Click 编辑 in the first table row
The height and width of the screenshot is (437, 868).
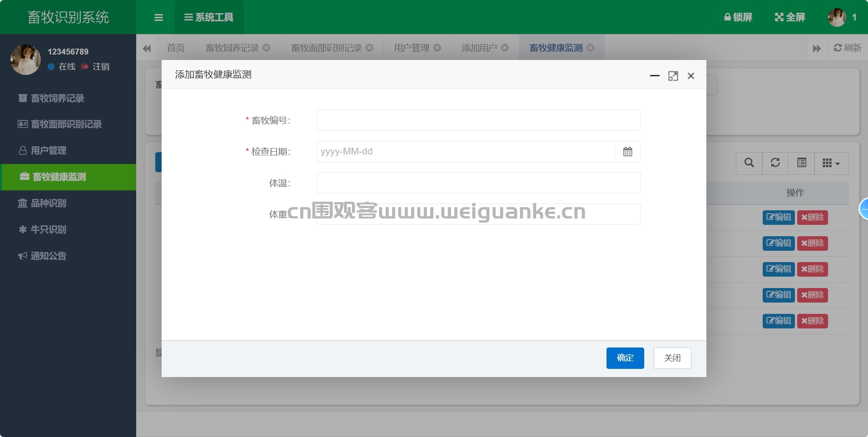[x=779, y=217]
